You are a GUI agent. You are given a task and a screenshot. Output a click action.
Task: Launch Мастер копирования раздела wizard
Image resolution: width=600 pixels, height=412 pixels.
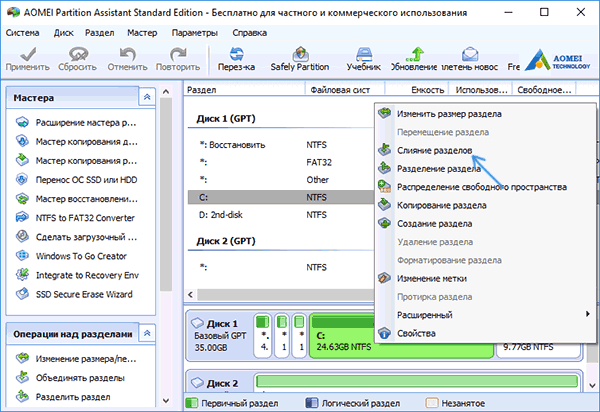(77, 161)
